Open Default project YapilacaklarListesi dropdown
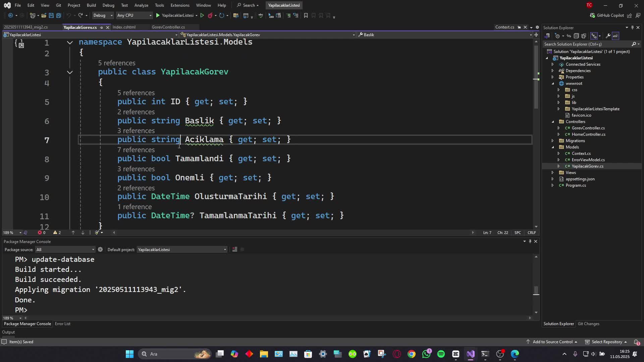Screen dimensions: 644x362 coord(182,250)
